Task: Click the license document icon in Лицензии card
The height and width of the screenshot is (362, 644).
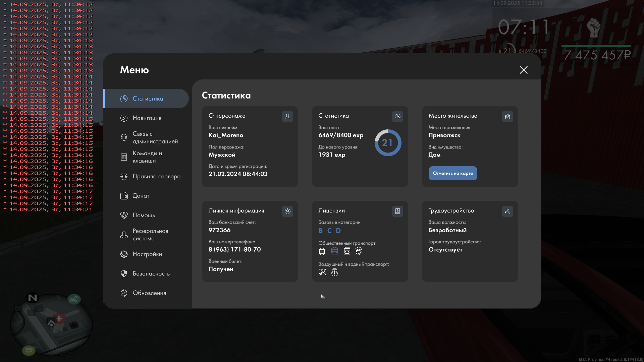Action: pos(397,211)
